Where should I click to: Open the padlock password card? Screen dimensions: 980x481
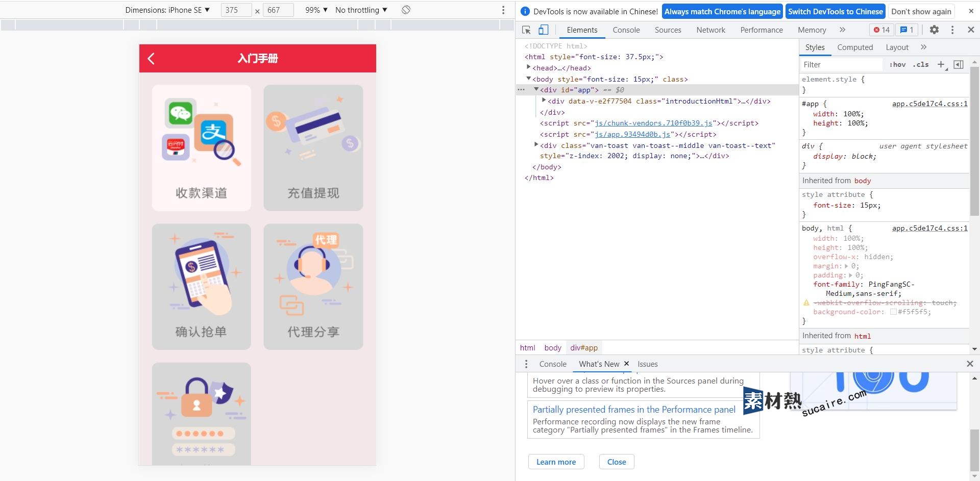click(x=202, y=414)
